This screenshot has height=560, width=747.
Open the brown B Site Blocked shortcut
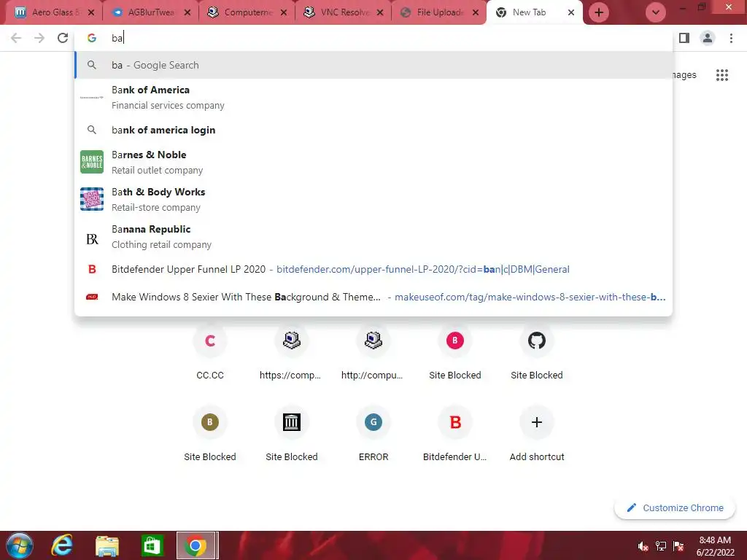[210, 433]
